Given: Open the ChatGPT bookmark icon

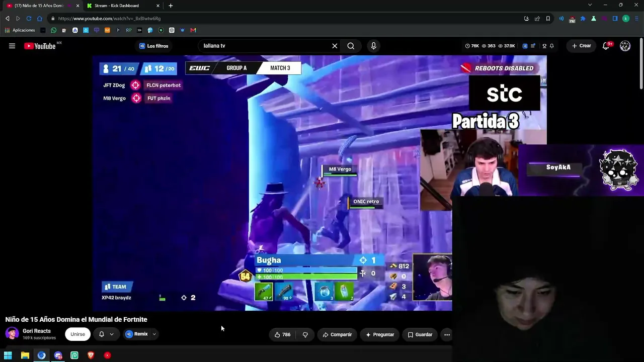Looking at the screenshot, I should pos(172,30).
